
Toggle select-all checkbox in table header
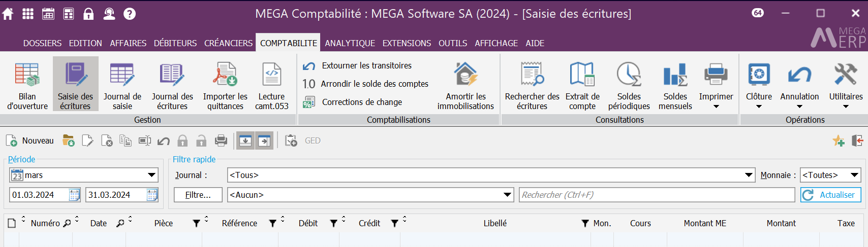click(x=12, y=223)
